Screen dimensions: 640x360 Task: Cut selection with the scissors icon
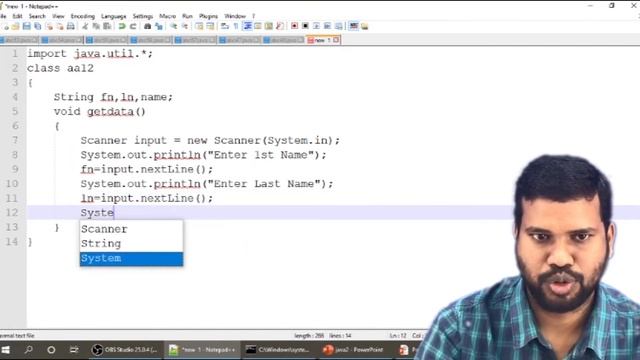85,27
